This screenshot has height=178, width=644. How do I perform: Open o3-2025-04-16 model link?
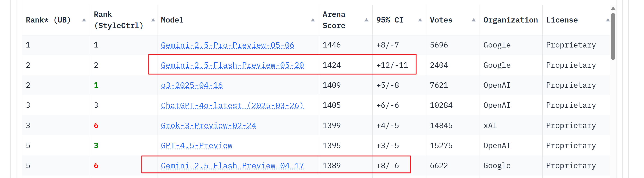(x=192, y=85)
